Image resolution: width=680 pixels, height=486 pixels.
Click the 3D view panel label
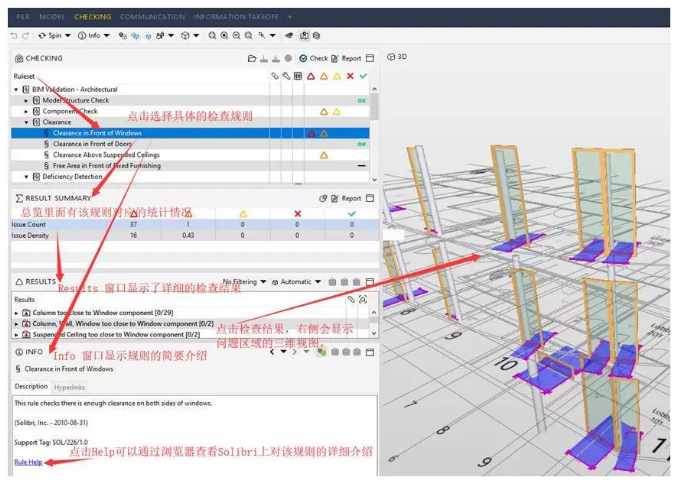pos(397,57)
